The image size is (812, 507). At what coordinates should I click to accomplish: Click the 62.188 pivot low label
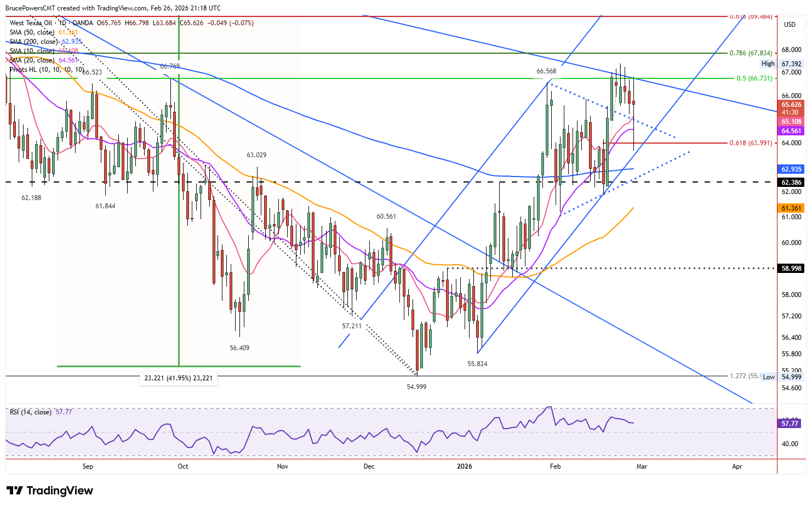[x=31, y=198]
